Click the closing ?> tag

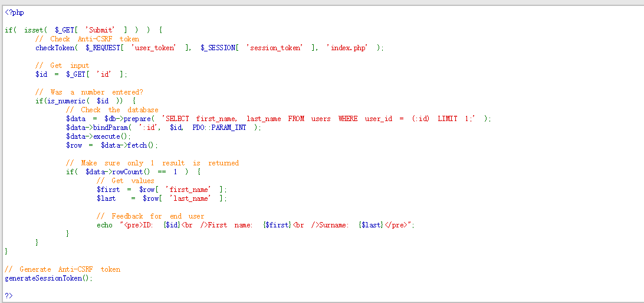click(9, 295)
